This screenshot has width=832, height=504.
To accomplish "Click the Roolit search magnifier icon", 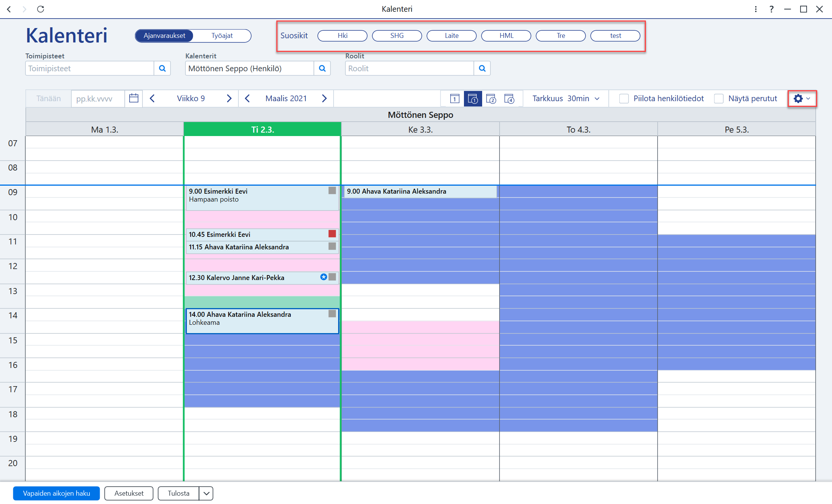I will 482,69.
